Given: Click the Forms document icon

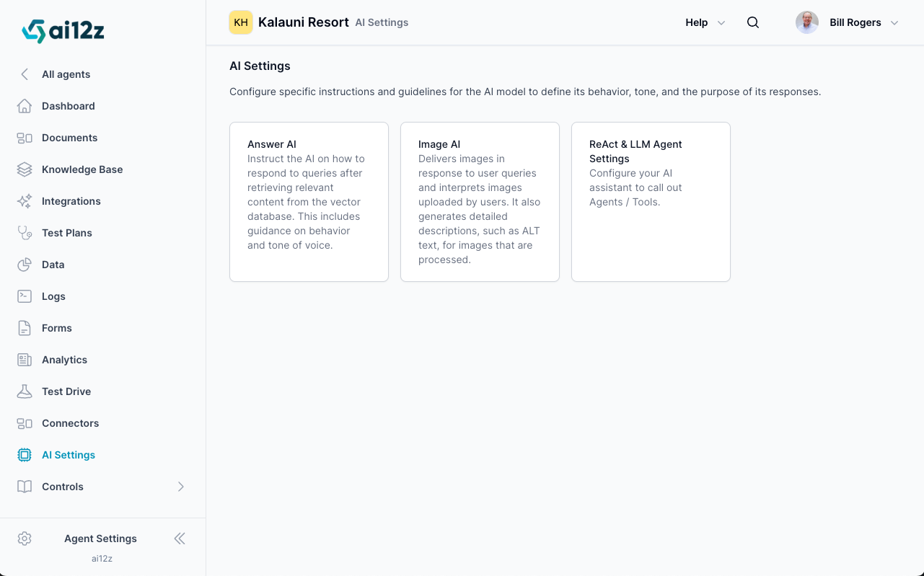Looking at the screenshot, I should 25,328.
